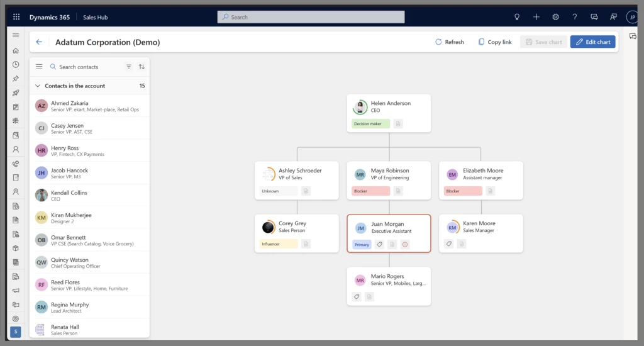Click the global Search box
This screenshot has height=346, width=644.
[311, 17]
